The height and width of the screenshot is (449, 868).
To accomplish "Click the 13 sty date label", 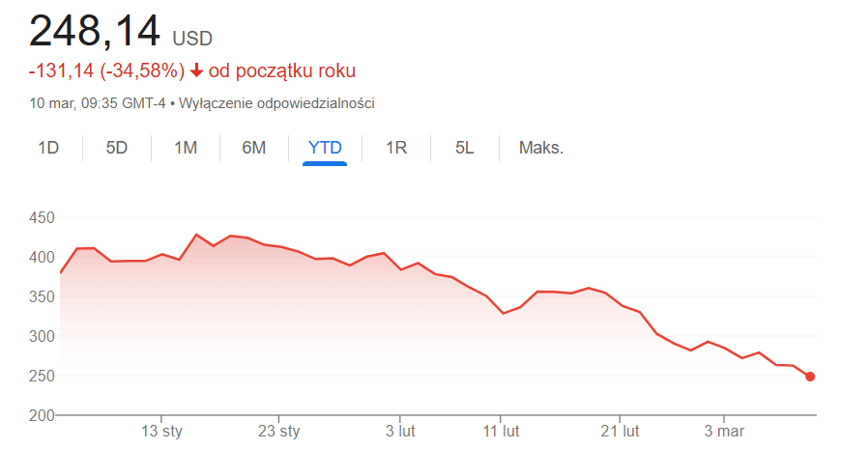I will coord(162,431).
